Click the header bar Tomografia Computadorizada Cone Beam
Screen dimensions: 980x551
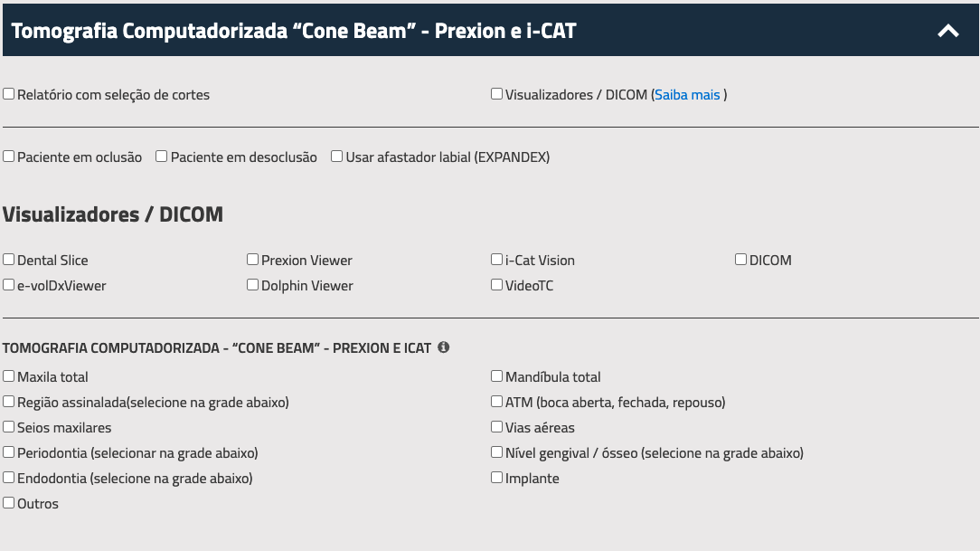point(491,30)
